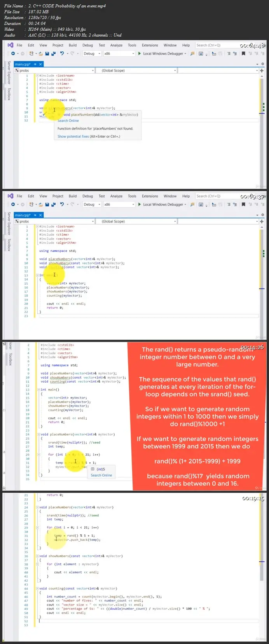
Task: Click (int)5 tooltip value in 00:14:26 frame
Action: (x=101, y=469)
